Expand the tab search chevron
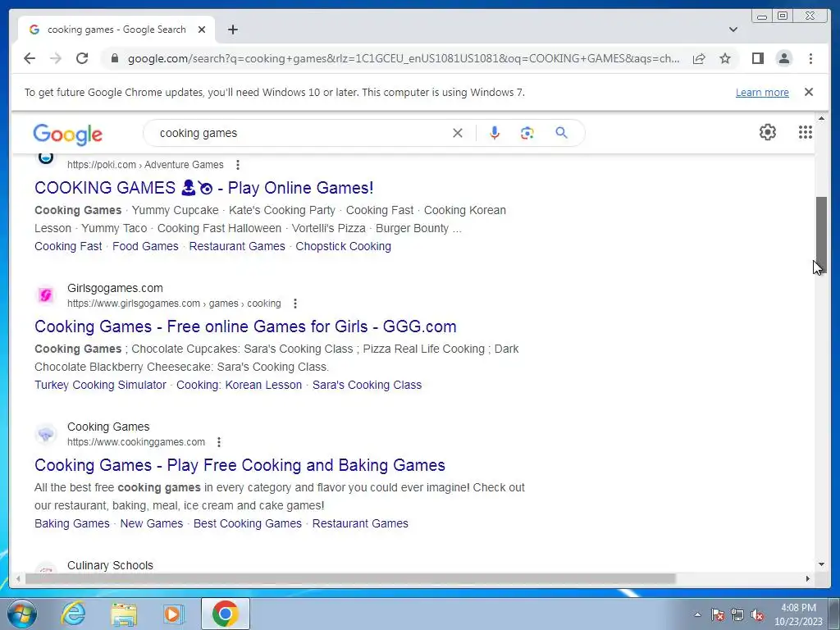840x630 pixels. click(x=733, y=30)
